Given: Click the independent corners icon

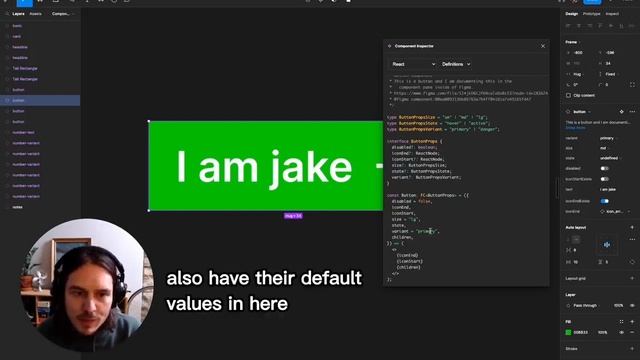Looking at the screenshot, I should (x=632, y=84).
